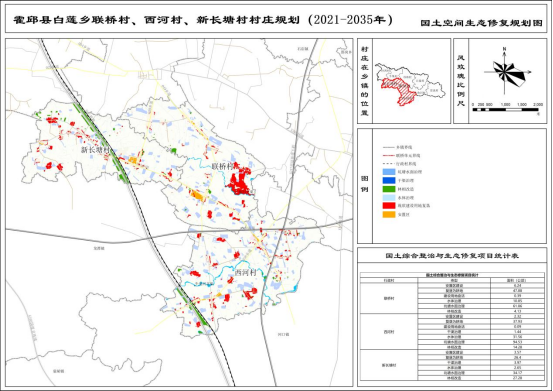Click the statistics table heading 国土综合整治与生态修复项目统计表
This screenshot has width=553, height=391.
(x=452, y=256)
